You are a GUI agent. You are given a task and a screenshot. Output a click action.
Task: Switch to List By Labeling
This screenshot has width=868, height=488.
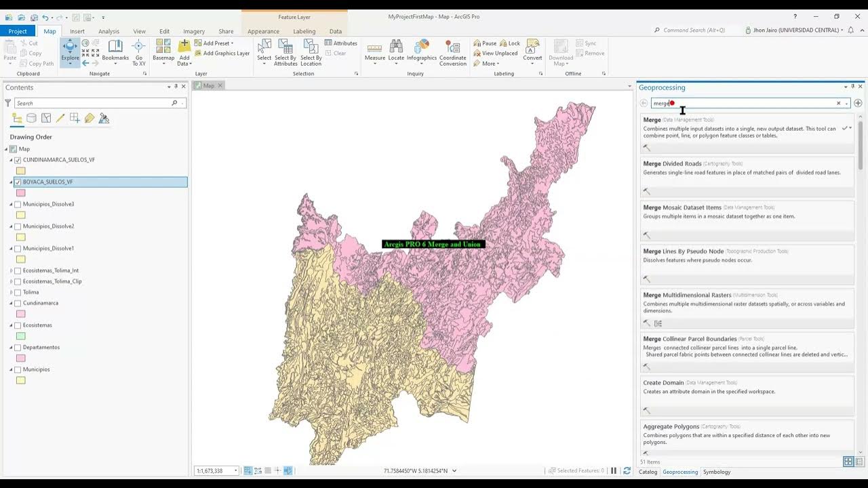click(90, 118)
